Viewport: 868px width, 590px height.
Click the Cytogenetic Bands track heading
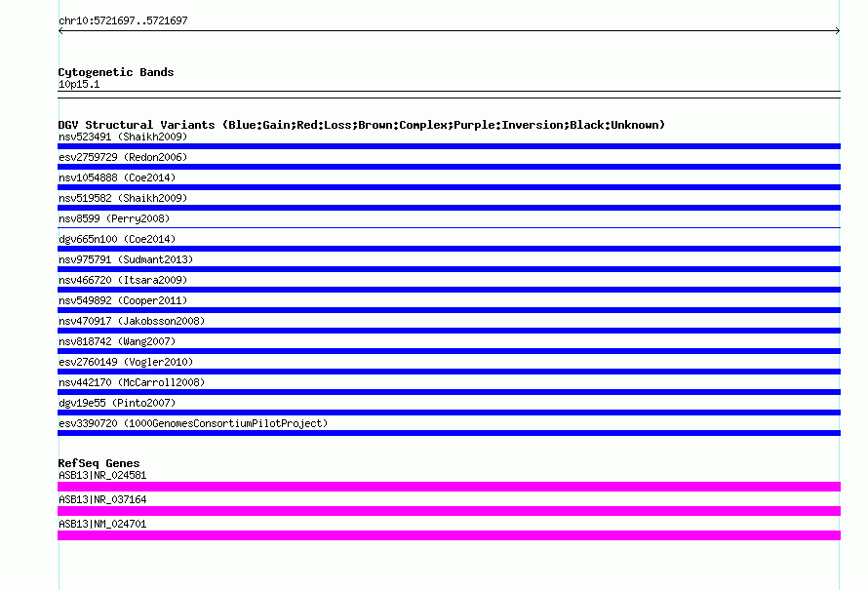tap(116, 72)
